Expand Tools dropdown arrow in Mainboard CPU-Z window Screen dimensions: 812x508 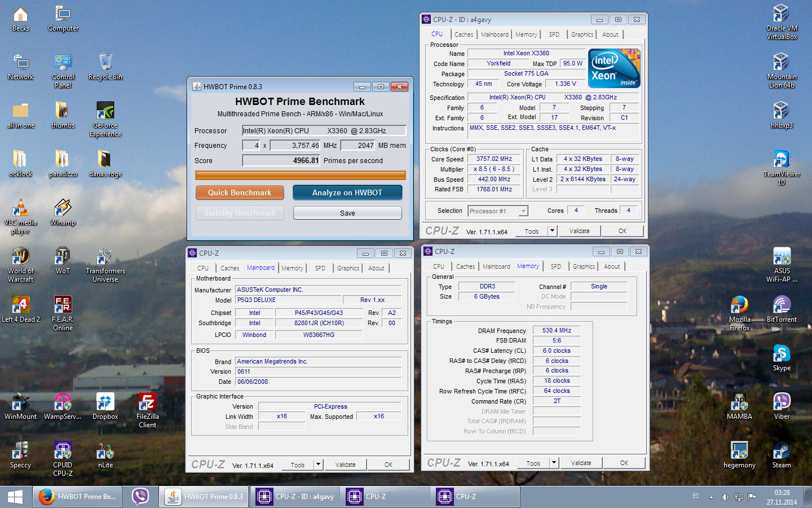tap(318, 465)
